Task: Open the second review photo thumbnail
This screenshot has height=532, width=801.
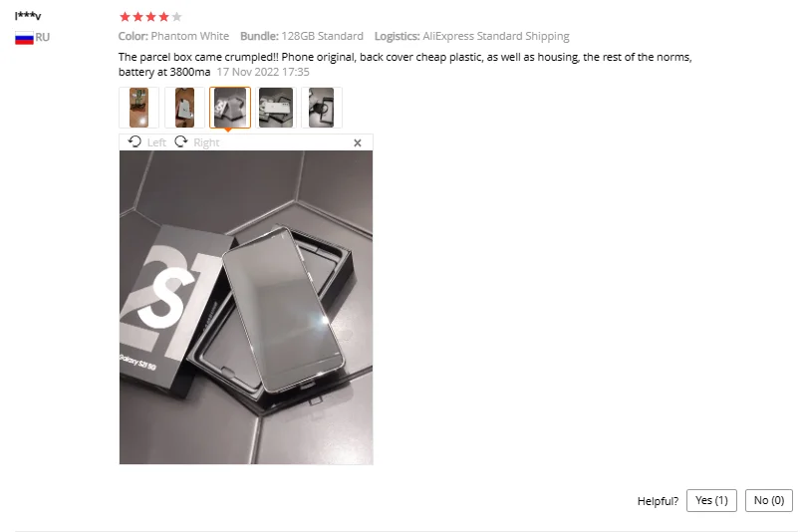Action: pyautogui.click(x=184, y=108)
